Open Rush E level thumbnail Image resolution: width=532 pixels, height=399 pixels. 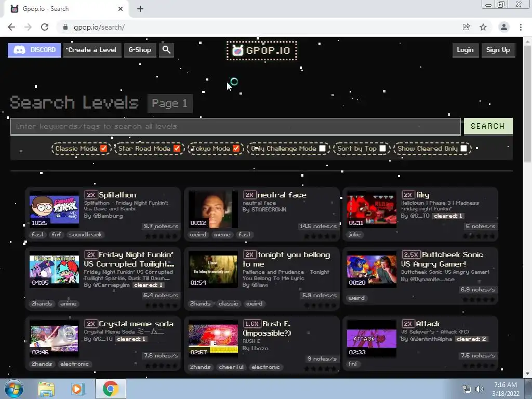click(213, 338)
